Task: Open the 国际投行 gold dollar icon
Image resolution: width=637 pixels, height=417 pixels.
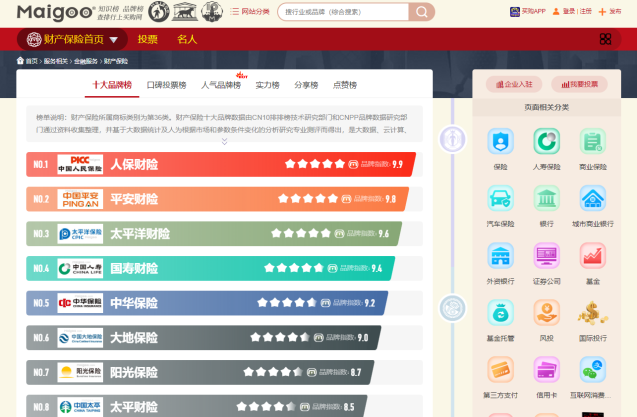Action: tap(593, 313)
